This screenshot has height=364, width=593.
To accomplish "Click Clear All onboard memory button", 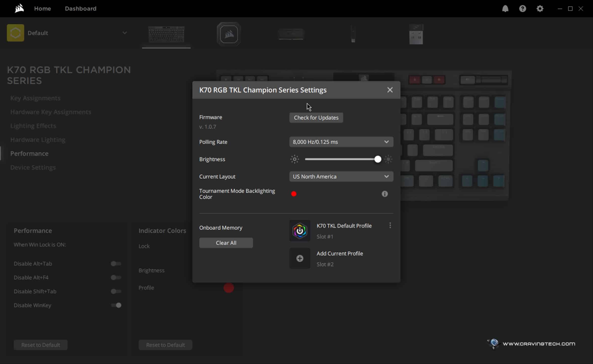I will 226,243.
